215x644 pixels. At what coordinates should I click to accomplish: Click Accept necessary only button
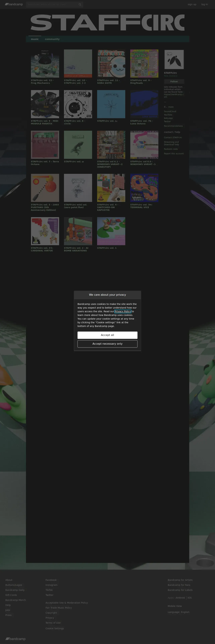107,344
